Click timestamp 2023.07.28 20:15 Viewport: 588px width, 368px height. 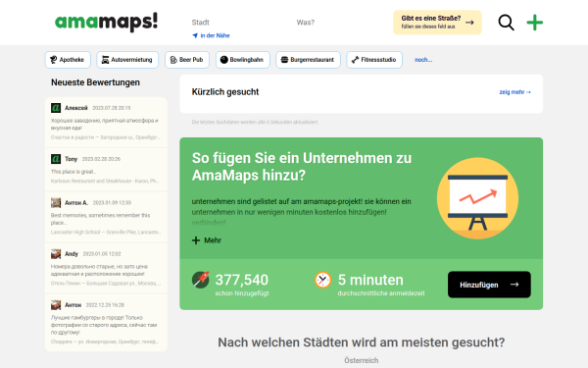pos(112,108)
